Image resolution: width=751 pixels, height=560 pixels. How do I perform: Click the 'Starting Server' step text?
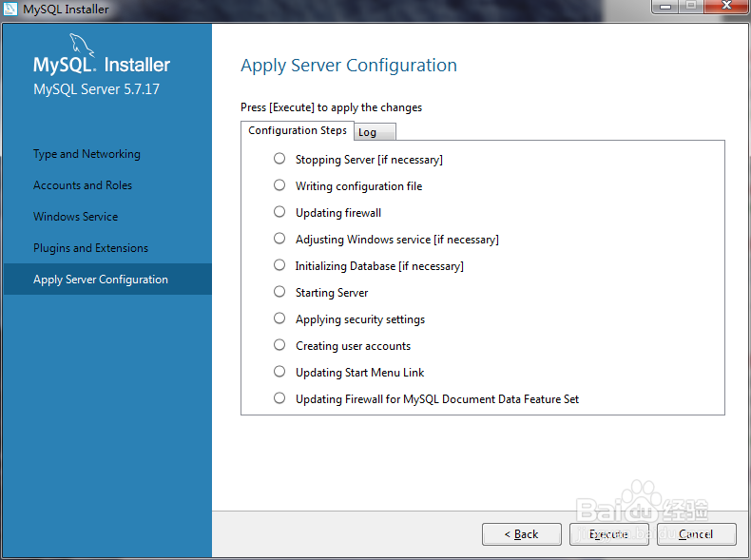[332, 293]
